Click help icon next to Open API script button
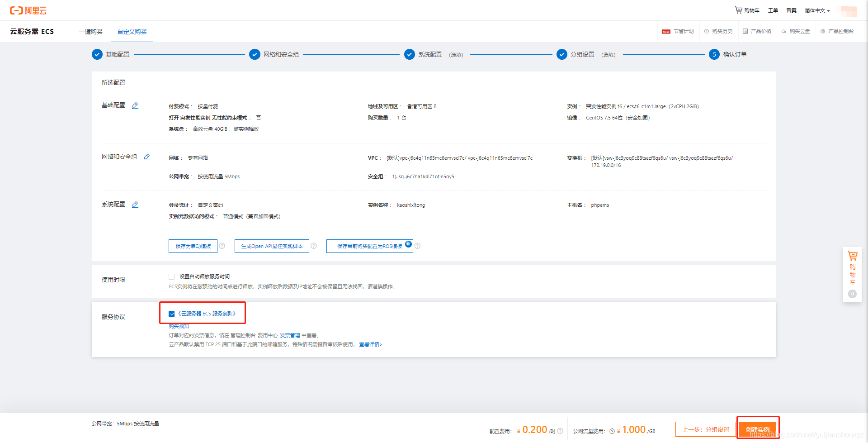Viewport: 868px width, 443px height. (314, 246)
